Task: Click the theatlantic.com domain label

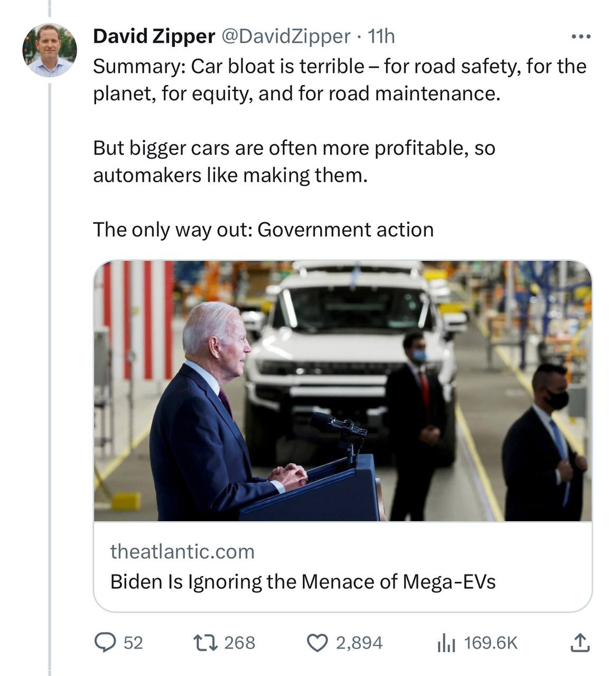Action: tap(182, 551)
